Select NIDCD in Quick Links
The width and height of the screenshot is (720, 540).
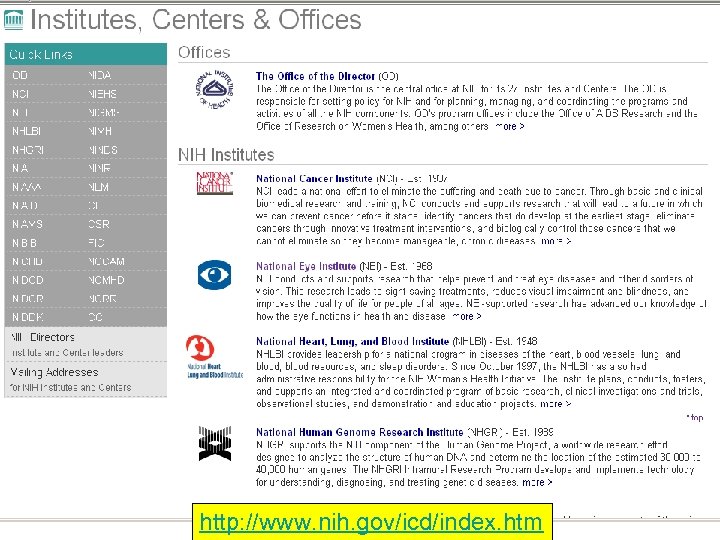[28, 280]
